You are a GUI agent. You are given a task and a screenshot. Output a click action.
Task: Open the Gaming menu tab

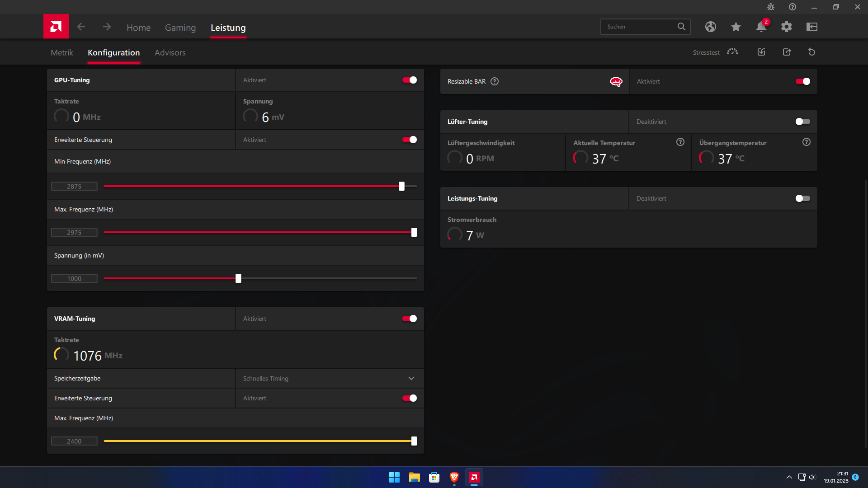(x=180, y=28)
